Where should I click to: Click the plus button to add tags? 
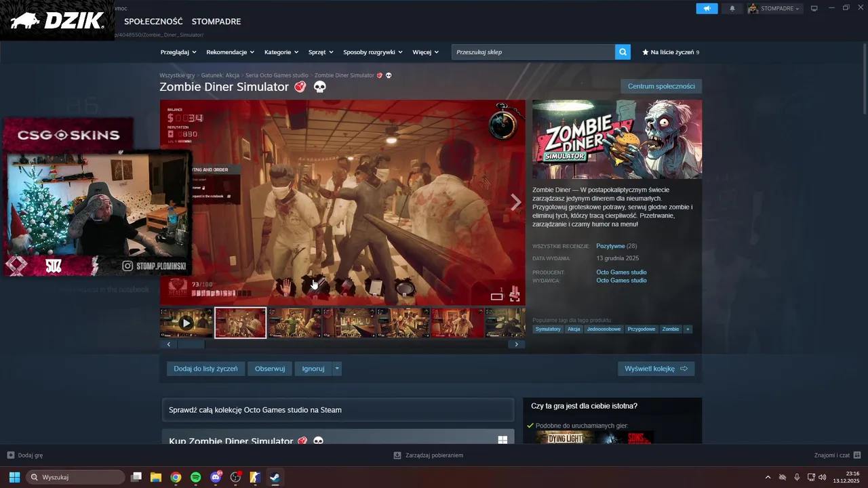click(x=688, y=329)
